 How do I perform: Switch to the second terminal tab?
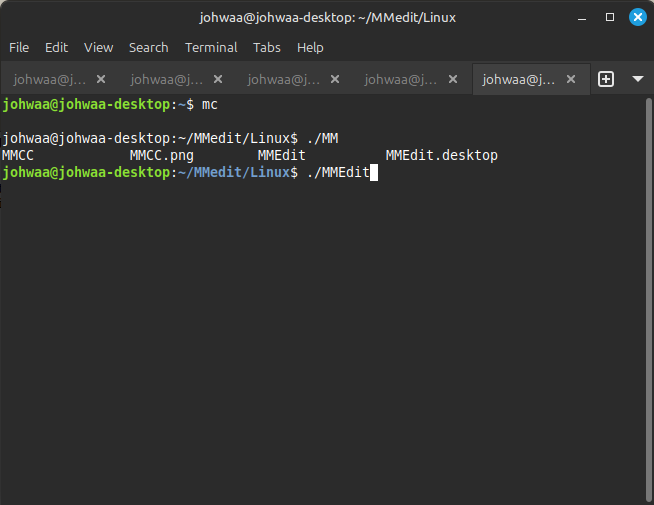(166, 79)
